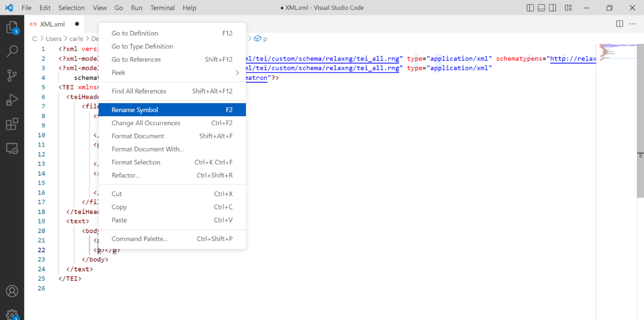Open the Run and Debug view
This screenshot has width=644, height=320.
point(12,100)
